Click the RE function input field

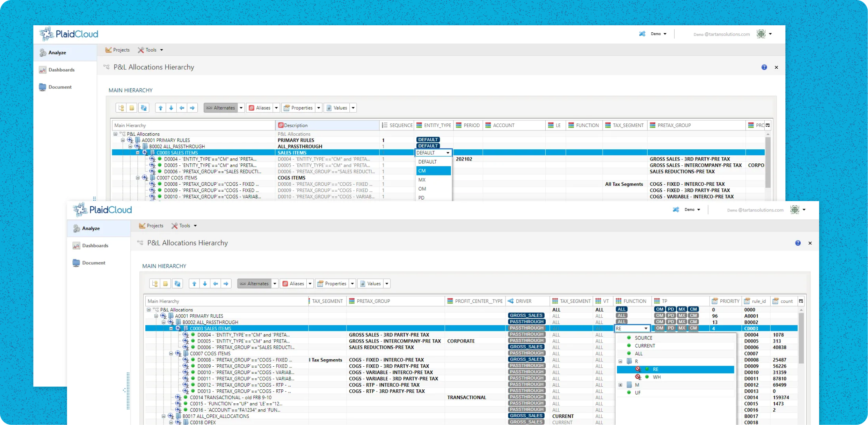coord(628,328)
